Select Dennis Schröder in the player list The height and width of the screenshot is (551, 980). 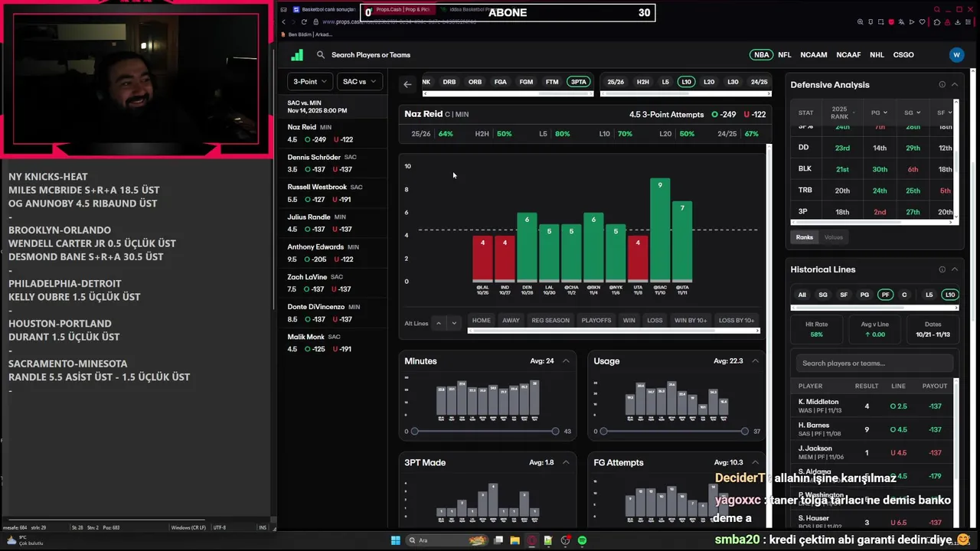(x=334, y=163)
